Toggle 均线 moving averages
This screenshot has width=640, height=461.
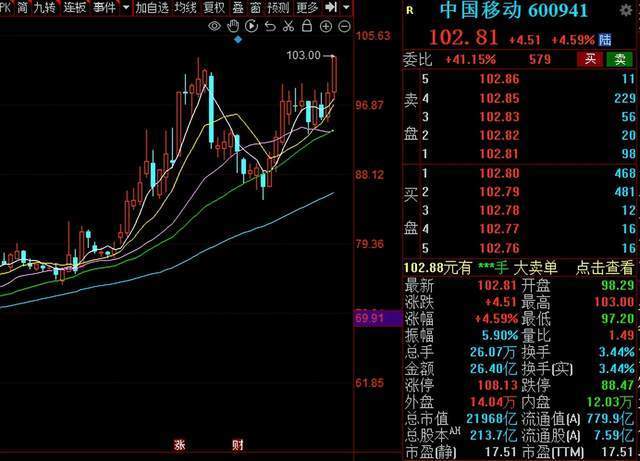185,7
